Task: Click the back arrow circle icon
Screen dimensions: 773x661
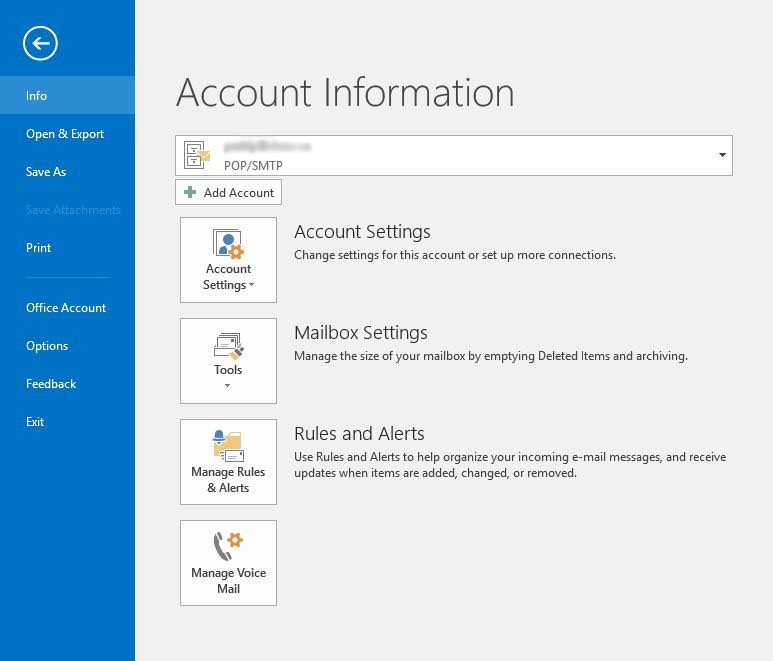Action: (x=40, y=42)
